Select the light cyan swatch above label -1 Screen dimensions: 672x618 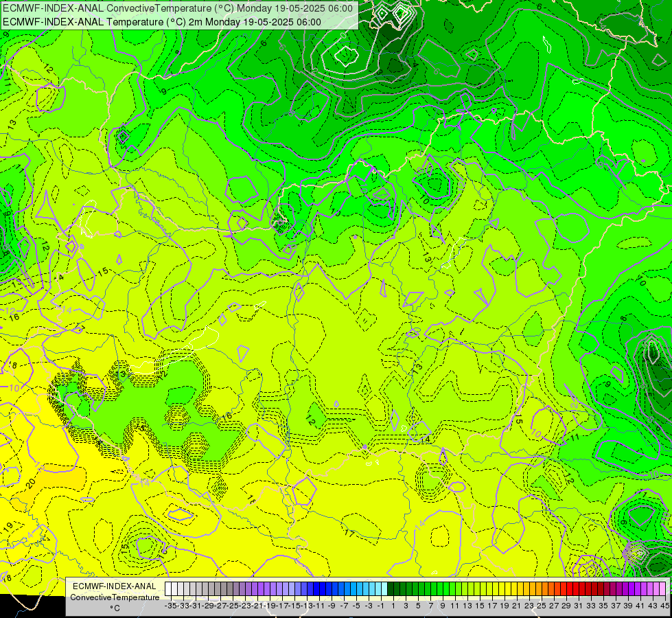pyautogui.click(x=384, y=589)
